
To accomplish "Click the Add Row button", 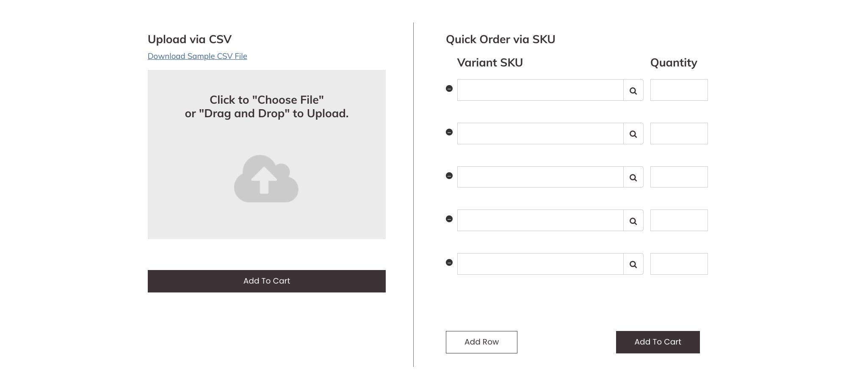I will pyautogui.click(x=481, y=342).
